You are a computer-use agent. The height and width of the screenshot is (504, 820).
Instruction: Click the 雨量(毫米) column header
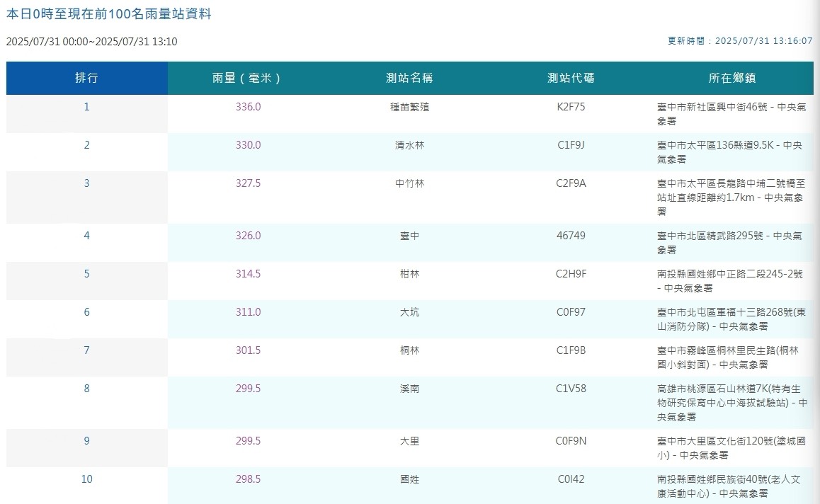coord(248,78)
